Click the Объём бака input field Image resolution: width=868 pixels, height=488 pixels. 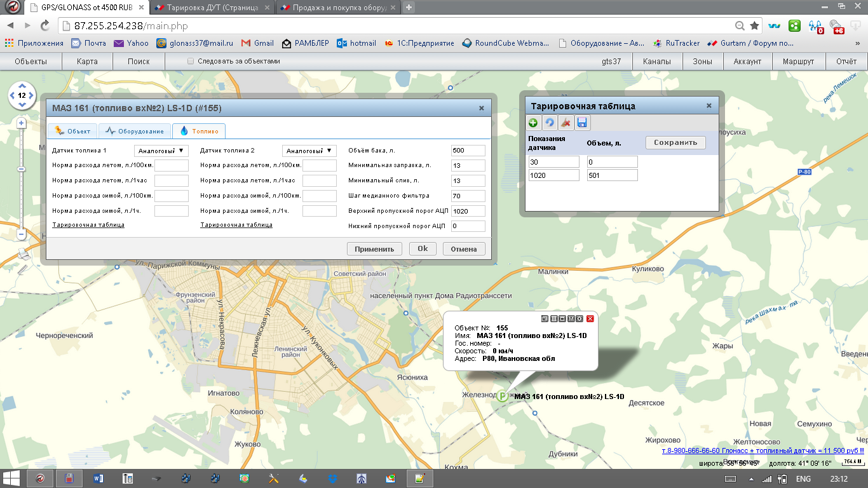[468, 151]
